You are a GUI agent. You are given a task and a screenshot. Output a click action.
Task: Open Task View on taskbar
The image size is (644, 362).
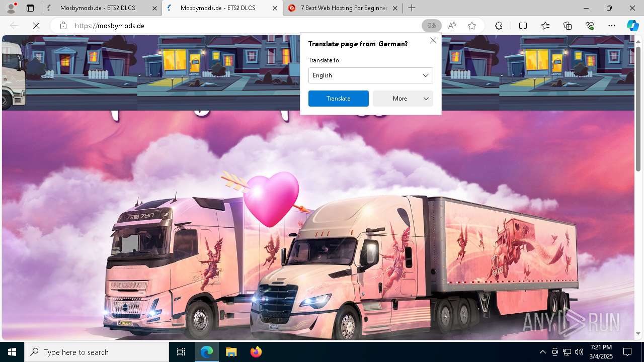(x=181, y=352)
